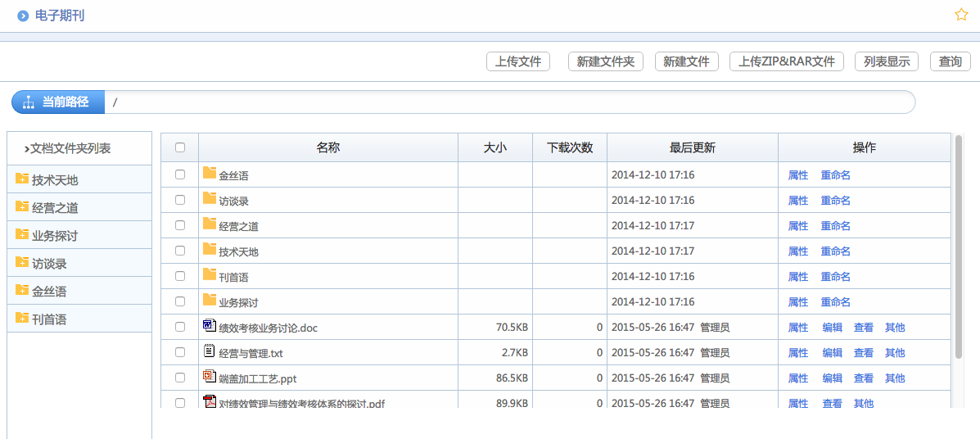Click 重命名 link for 刊首语 folder
The image size is (980, 439).
[x=835, y=277]
